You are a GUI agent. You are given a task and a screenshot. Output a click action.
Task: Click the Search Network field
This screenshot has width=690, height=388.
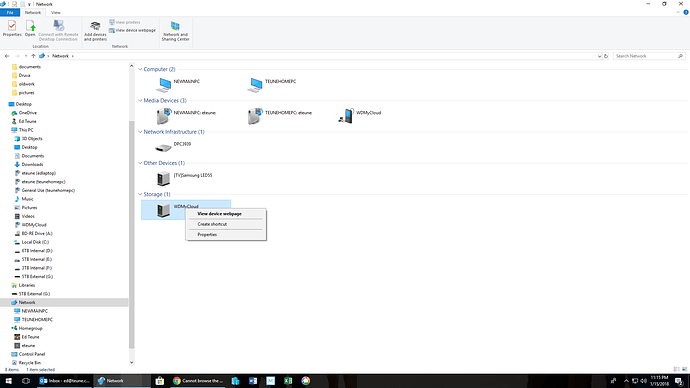point(646,56)
